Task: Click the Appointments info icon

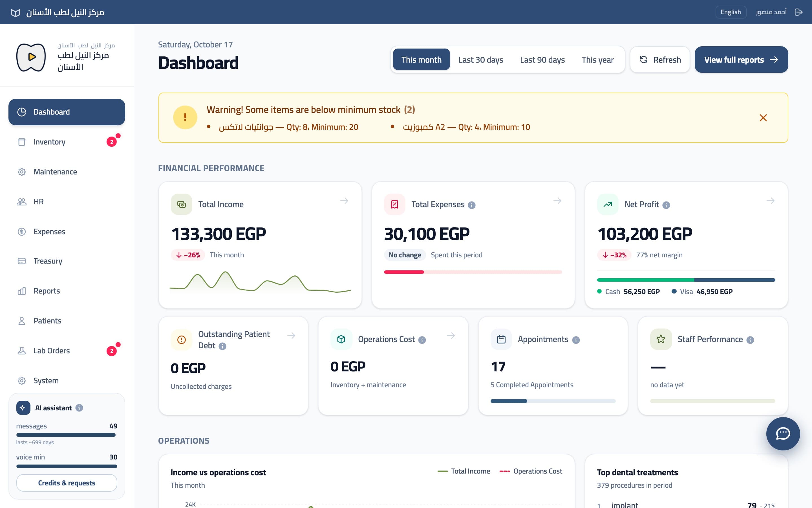Action: (x=576, y=340)
